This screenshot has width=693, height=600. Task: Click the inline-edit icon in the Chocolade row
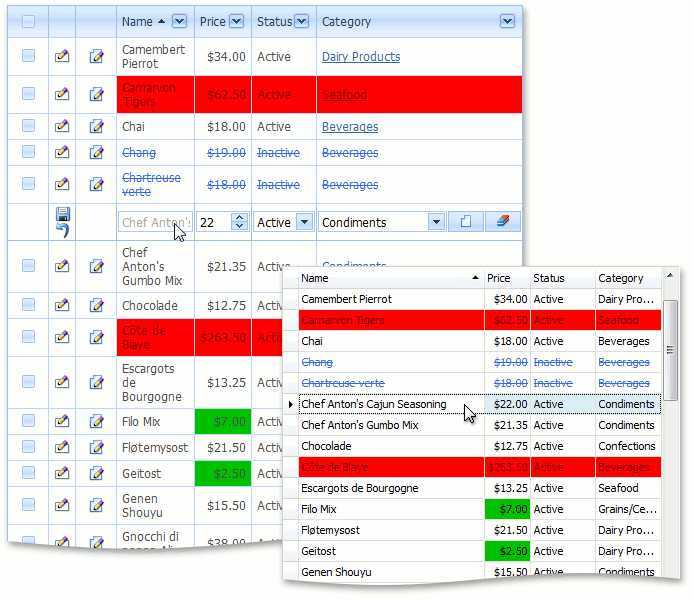pos(62,305)
